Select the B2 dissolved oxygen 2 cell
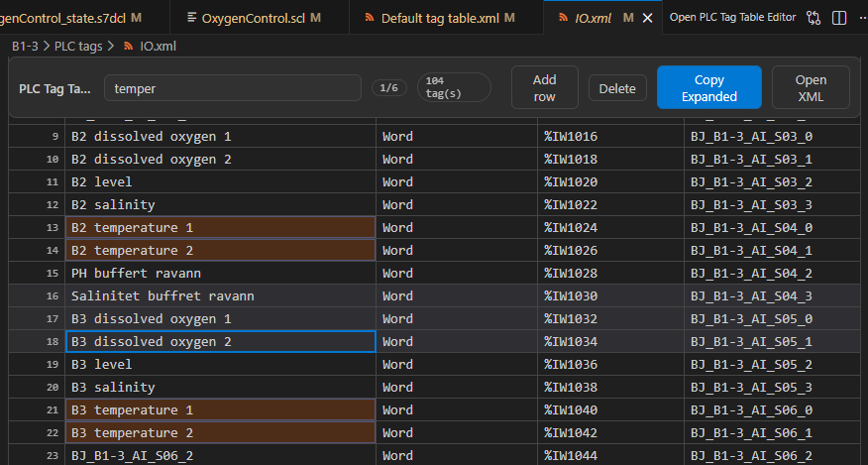 (x=220, y=159)
